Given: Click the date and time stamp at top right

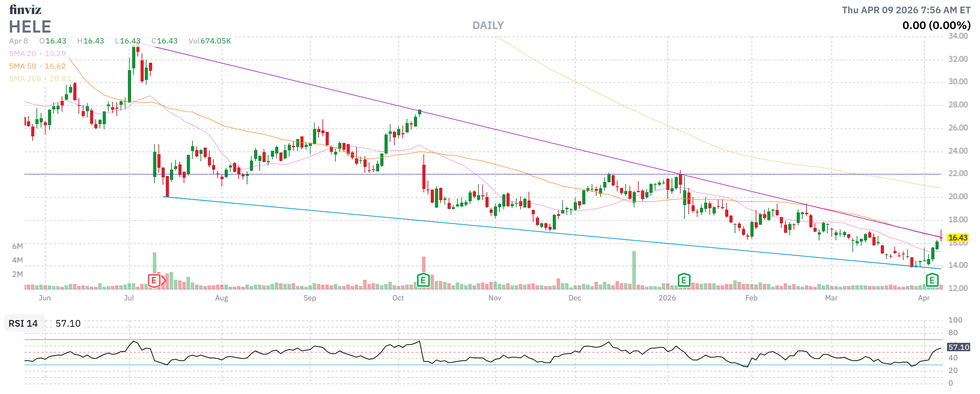Looking at the screenshot, I should (x=906, y=10).
